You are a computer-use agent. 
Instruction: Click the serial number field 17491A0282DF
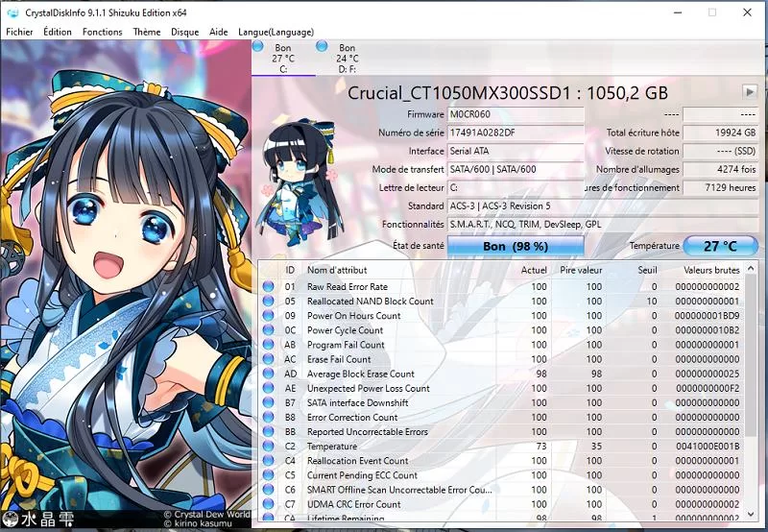click(x=516, y=133)
